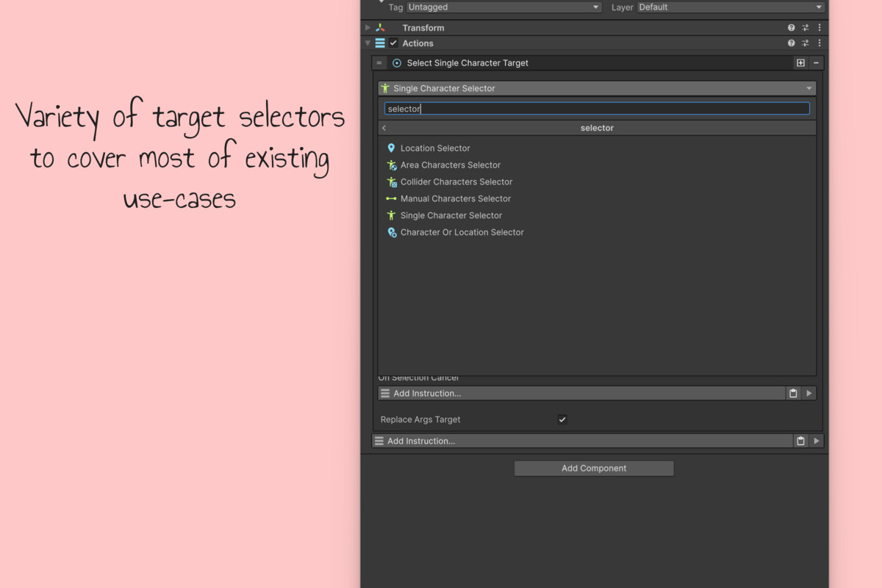This screenshot has height=588, width=882.
Task: Click the Area Characters Selector icon
Action: pyautogui.click(x=392, y=165)
